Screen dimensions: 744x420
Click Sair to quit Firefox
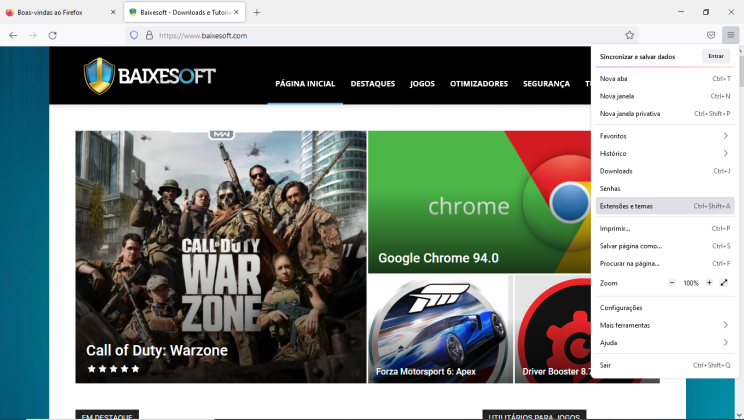pyautogui.click(x=665, y=365)
